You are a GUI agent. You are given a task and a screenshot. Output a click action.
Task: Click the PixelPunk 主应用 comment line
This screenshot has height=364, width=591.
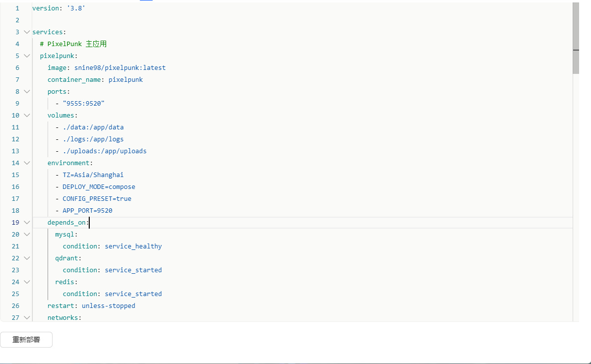click(x=73, y=44)
